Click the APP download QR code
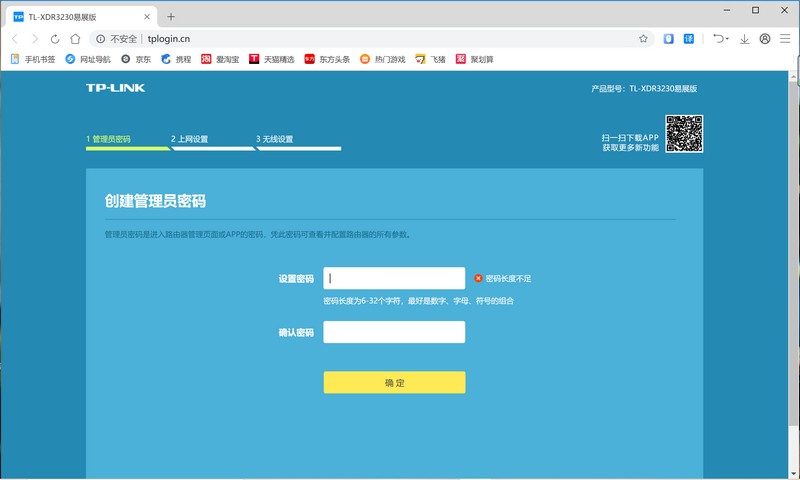Image resolution: width=800 pixels, height=480 pixels. pyautogui.click(x=684, y=134)
